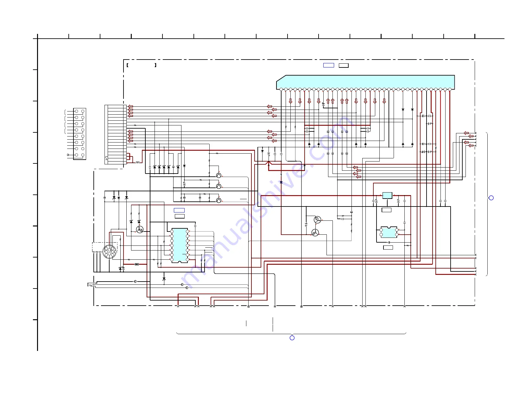This screenshot has height=400, width=532.
Task: Click middle transistor in three-transistor stack
Action: click(x=218, y=186)
